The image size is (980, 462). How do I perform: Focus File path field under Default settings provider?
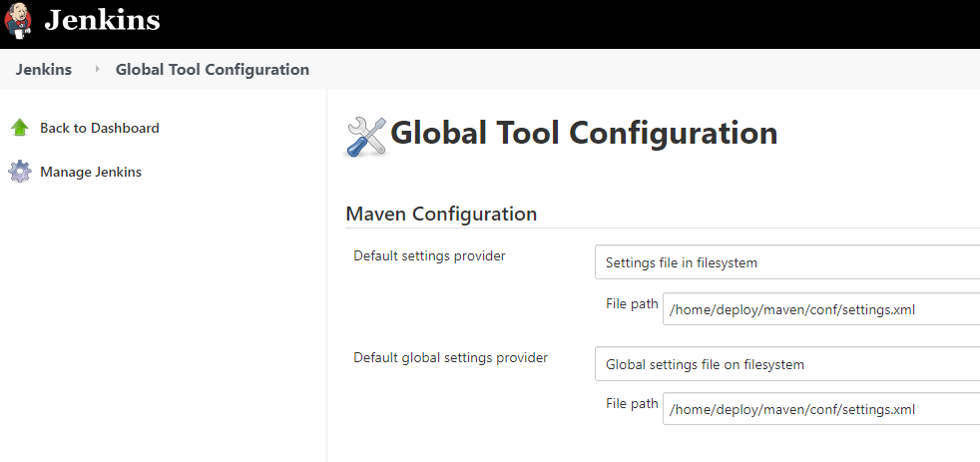820,309
